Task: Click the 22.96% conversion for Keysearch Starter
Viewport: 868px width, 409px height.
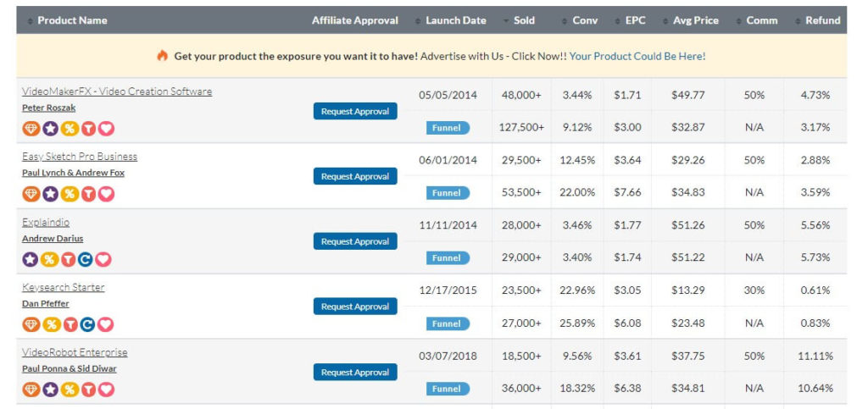Action: click(x=577, y=290)
